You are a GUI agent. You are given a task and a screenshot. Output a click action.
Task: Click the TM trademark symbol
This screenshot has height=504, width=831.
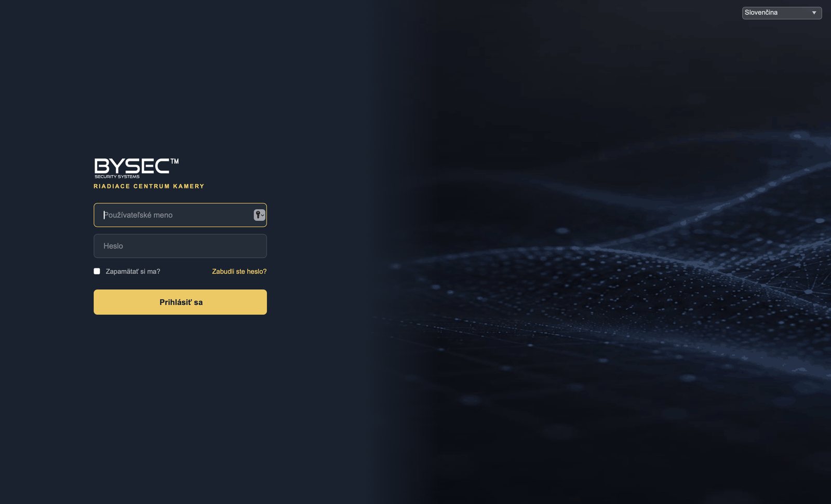point(175,161)
